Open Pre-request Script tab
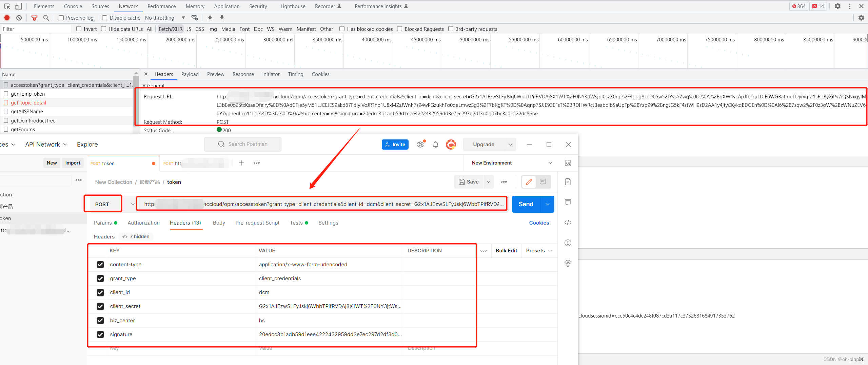 point(257,223)
